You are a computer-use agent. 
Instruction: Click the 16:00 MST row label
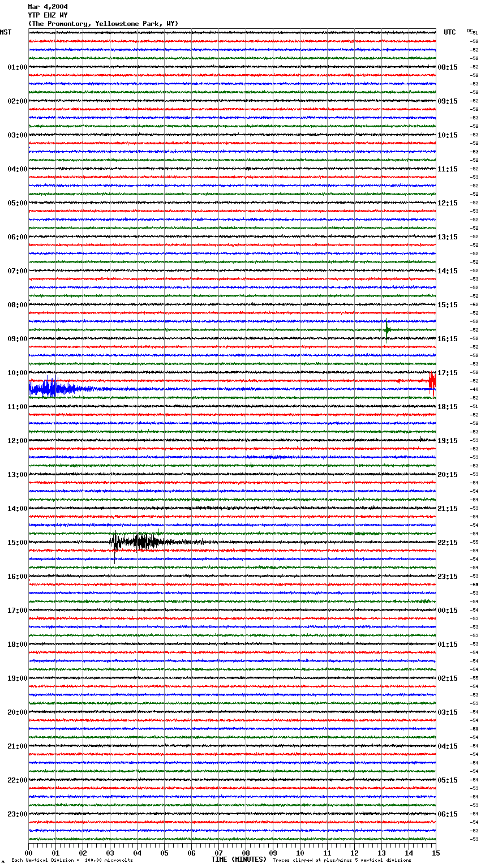[18, 577]
